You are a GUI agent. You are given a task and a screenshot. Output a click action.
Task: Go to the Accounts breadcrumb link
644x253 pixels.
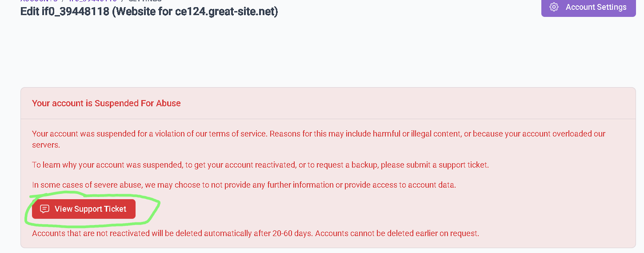coord(39,1)
